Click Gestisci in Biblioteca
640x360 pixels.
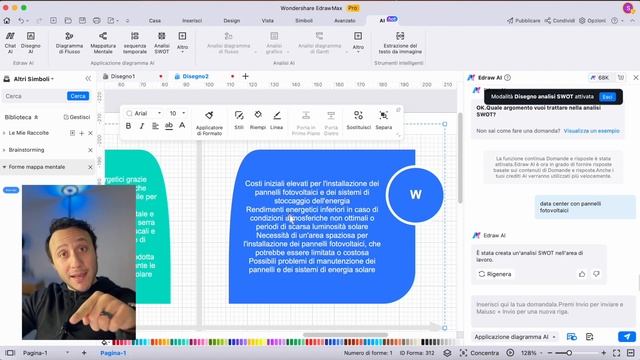coord(76,117)
